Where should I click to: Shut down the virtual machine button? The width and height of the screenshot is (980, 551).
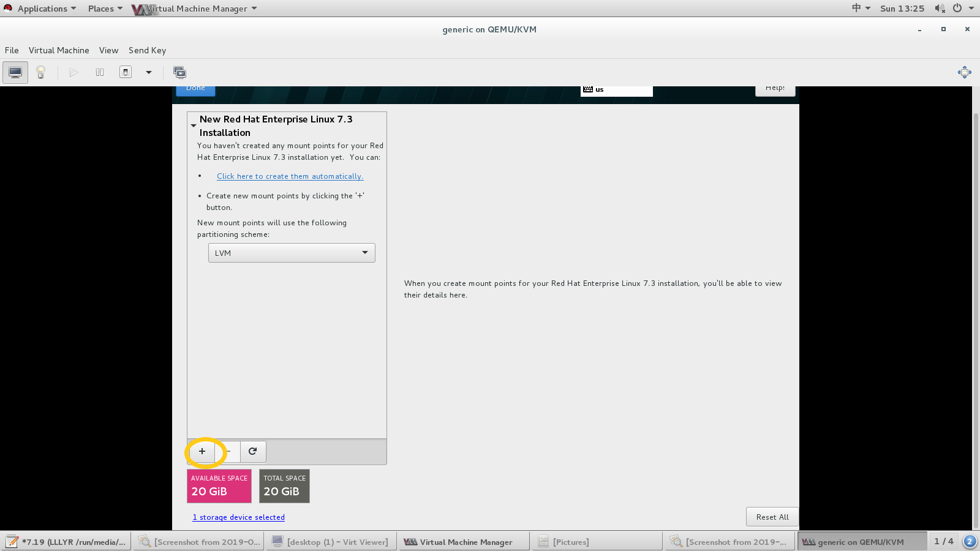(126, 72)
